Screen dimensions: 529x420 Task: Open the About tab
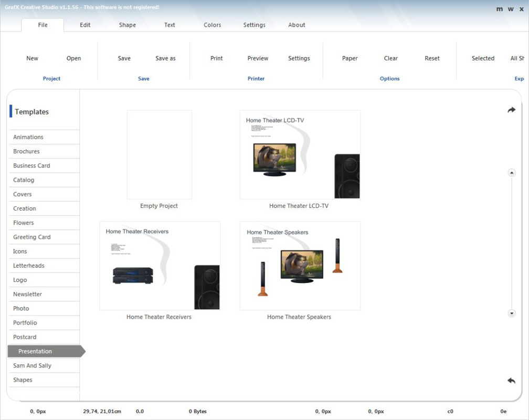(x=297, y=25)
